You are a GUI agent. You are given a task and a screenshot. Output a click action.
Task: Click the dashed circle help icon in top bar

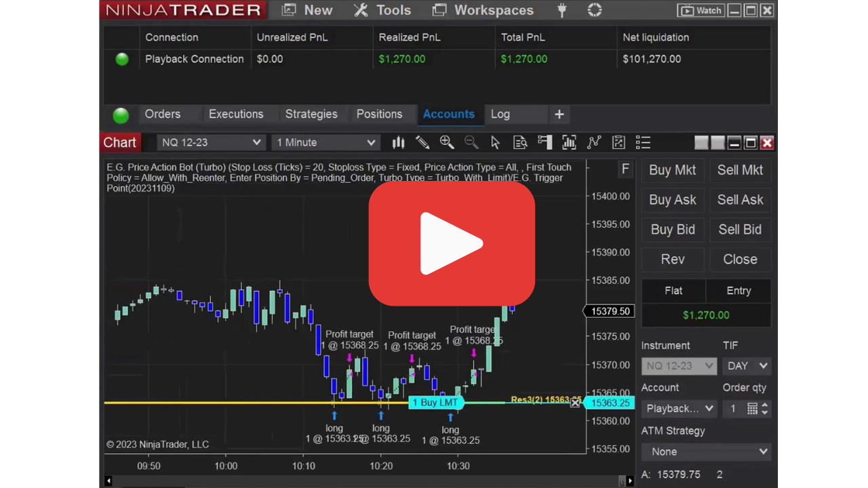595,10
